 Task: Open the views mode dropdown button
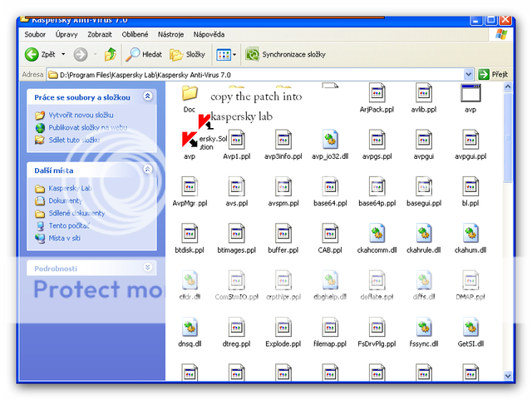point(226,54)
